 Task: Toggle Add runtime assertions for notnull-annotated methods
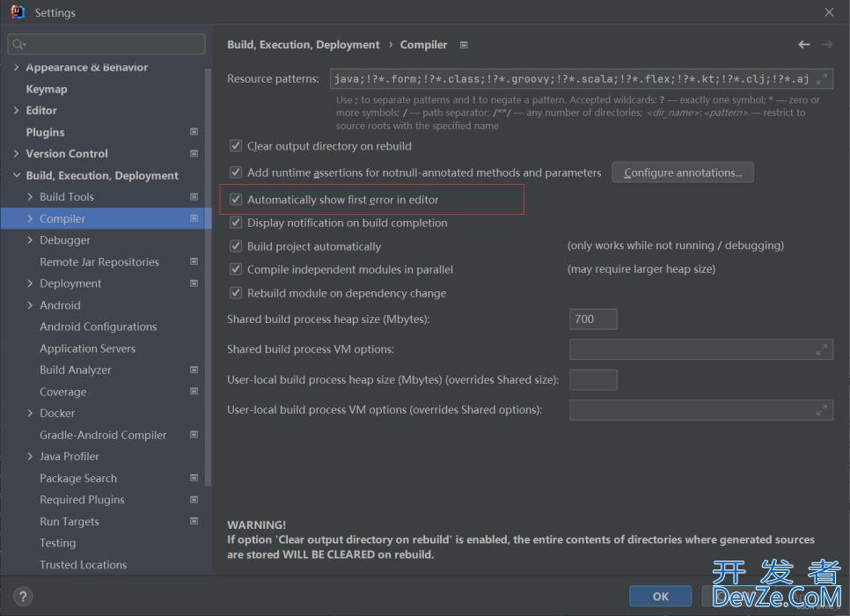[x=236, y=172]
